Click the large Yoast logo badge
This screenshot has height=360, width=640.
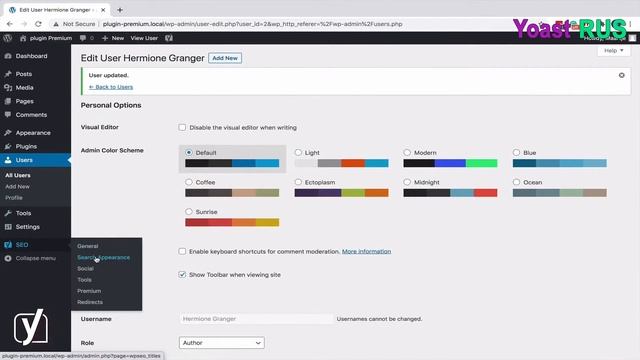click(31, 327)
